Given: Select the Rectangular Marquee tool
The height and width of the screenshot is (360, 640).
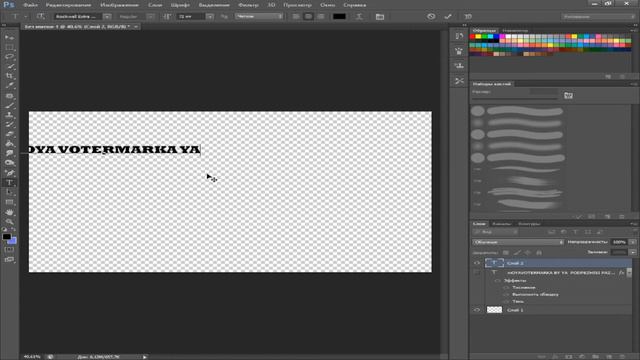Looking at the screenshot, I should pyautogui.click(x=9, y=47).
